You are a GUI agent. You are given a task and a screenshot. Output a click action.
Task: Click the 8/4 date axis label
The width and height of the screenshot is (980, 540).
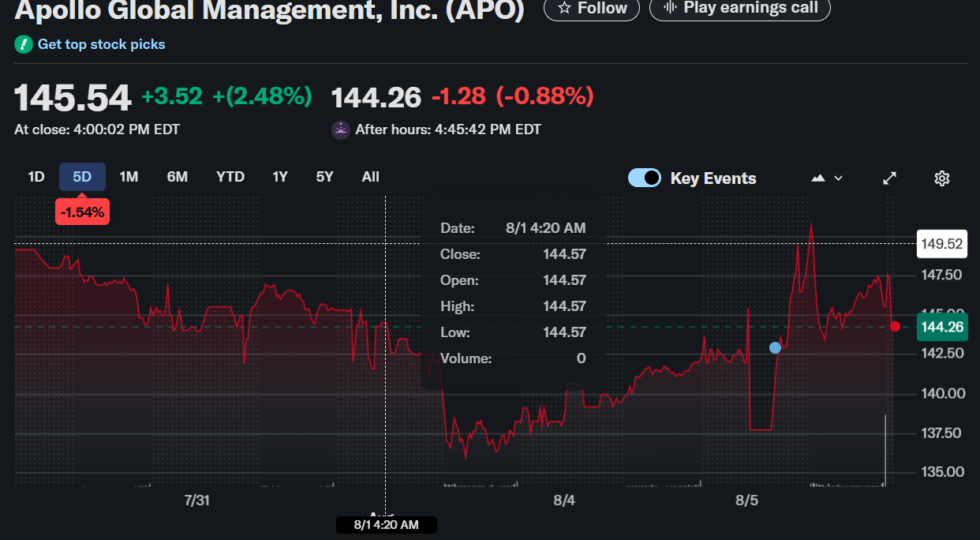pos(564,501)
